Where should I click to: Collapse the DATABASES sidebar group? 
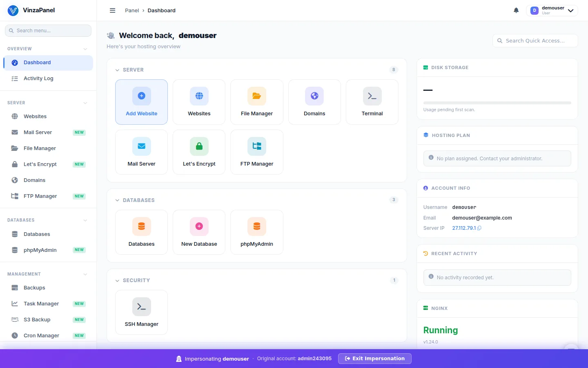coord(85,220)
